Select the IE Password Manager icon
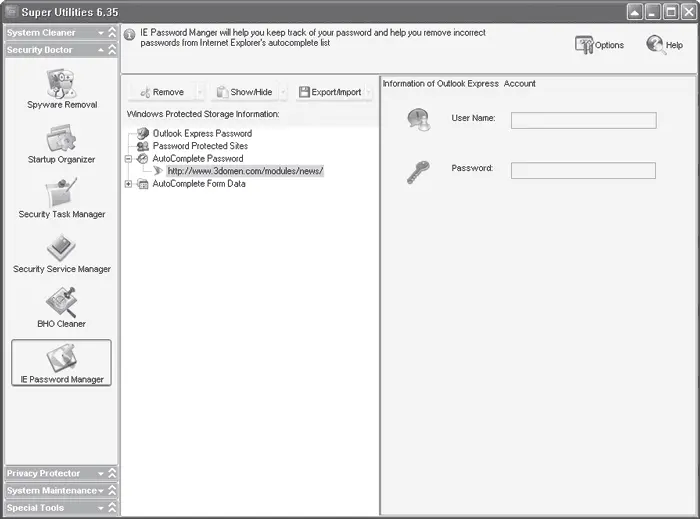This screenshot has width=700, height=519. point(61,357)
